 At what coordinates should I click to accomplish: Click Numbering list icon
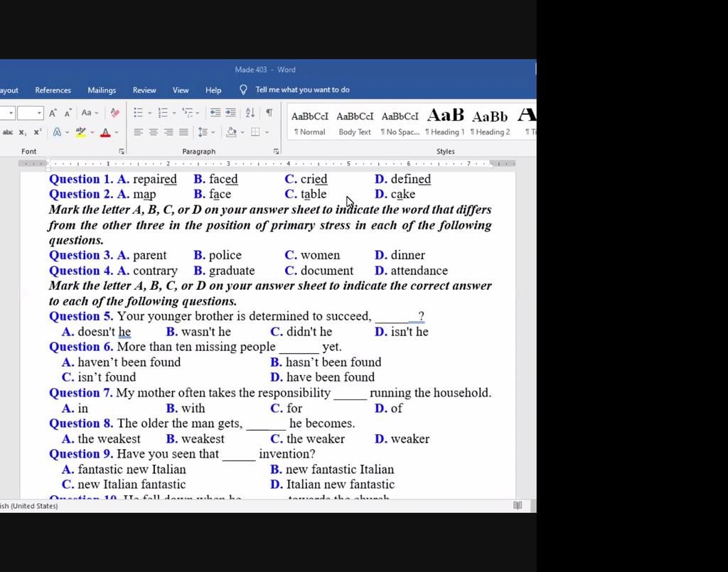point(163,113)
